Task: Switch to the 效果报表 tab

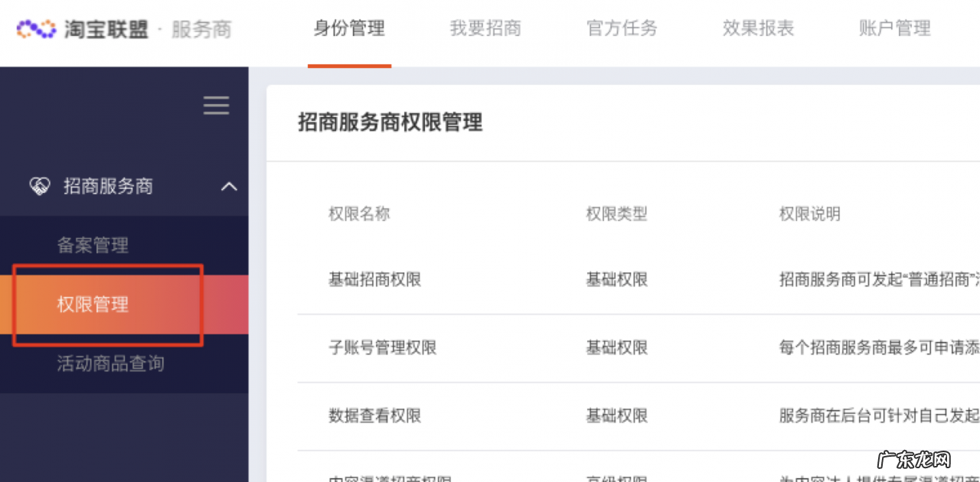Action: click(x=758, y=29)
